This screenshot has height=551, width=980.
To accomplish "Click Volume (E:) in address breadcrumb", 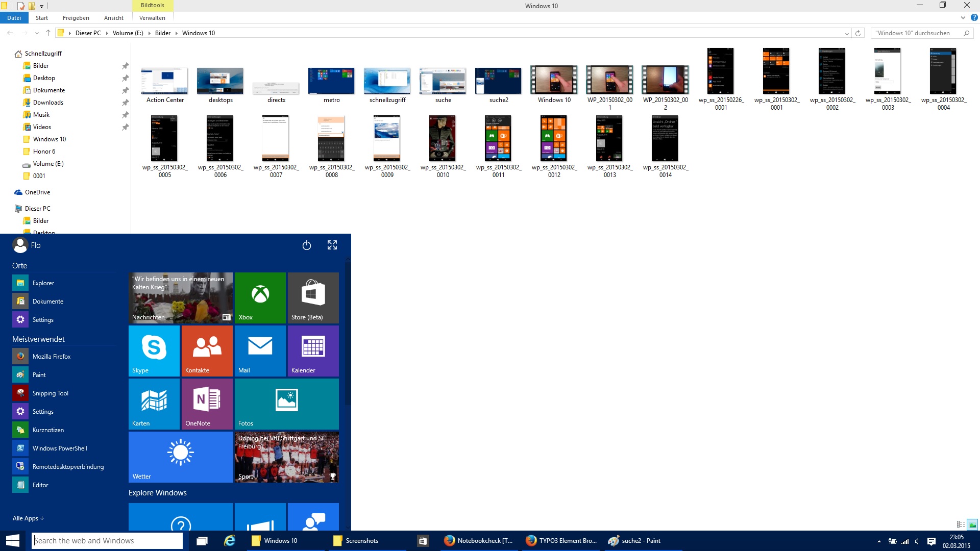I will pyautogui.click(x=128, y=33).
